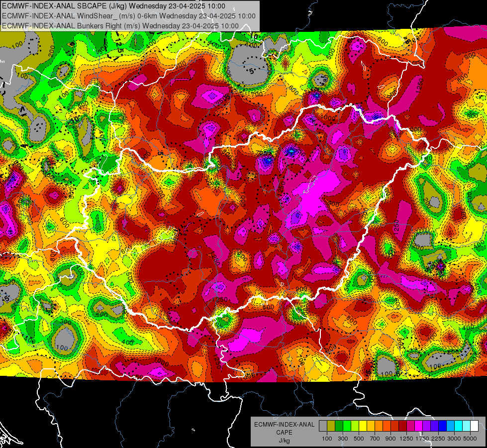Pick the amber swatch before 700
Image resolution: width=487 pixels, height=448 pixels.
tap(371, 426)
